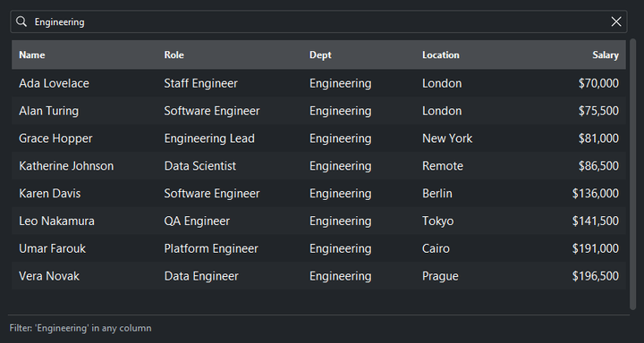Viewport: 644px width, 343px height.
Task: Click the Tokyo location cell
Action: pyautogui.click(x=437, y=221)
